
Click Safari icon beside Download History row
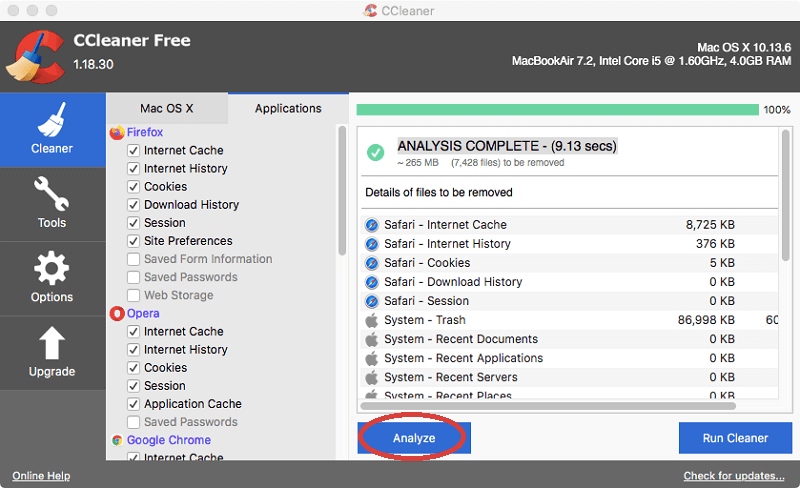coord(372,282)
